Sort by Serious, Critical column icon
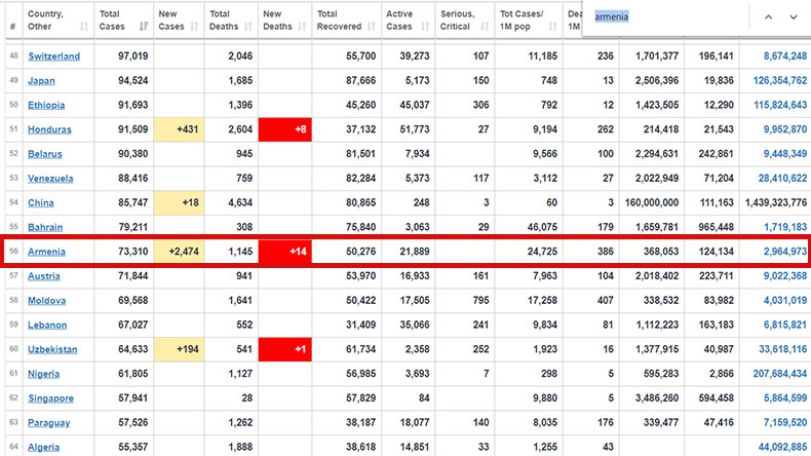Screen dimensions: 811x456 [x=484, y=26]
